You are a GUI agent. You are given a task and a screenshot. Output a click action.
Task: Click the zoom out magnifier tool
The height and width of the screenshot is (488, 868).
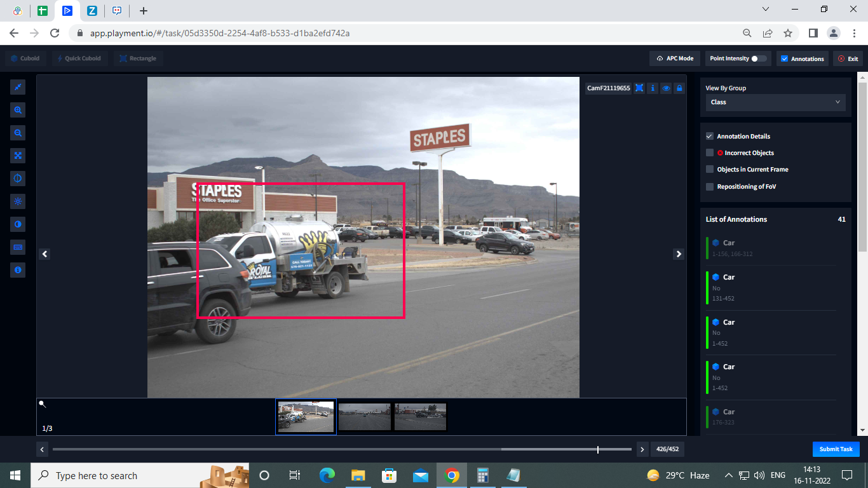pos(18,133)
